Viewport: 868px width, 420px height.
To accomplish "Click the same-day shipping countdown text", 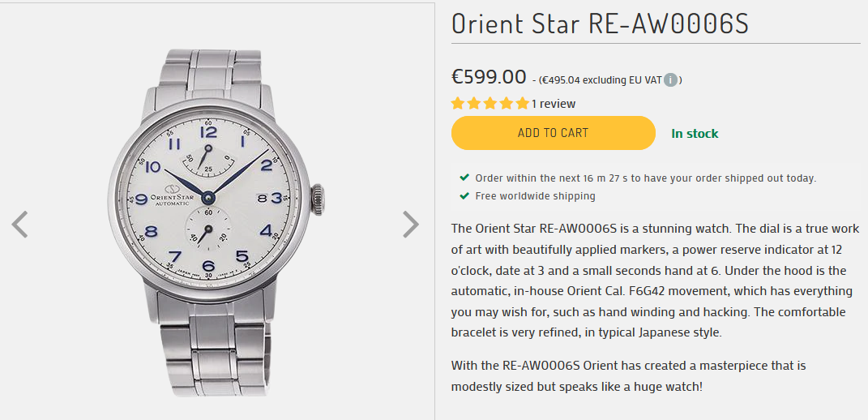I will 645,178.
